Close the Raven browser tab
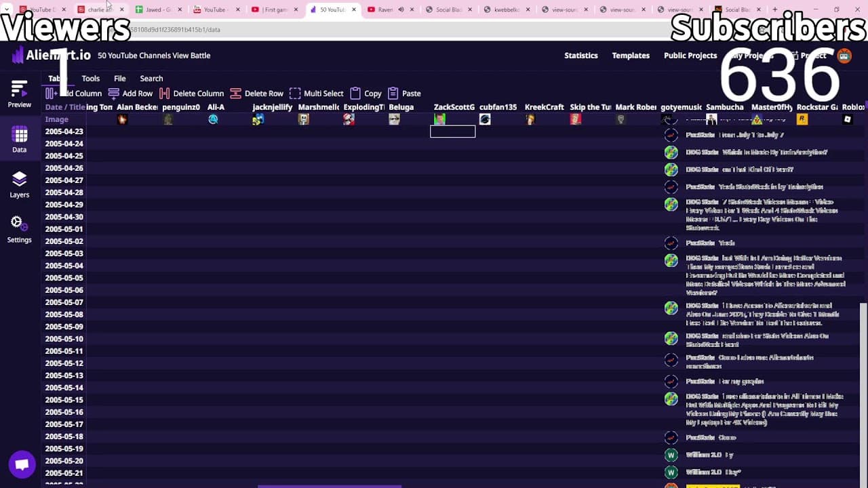The image size is (868, 488). point(413,9)
